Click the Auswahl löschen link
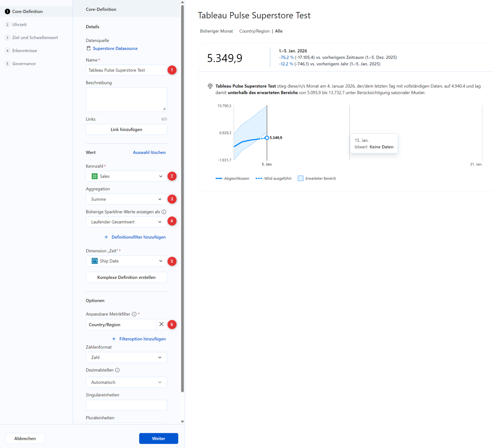The image size is (493, 448). [x=149, y=152]
